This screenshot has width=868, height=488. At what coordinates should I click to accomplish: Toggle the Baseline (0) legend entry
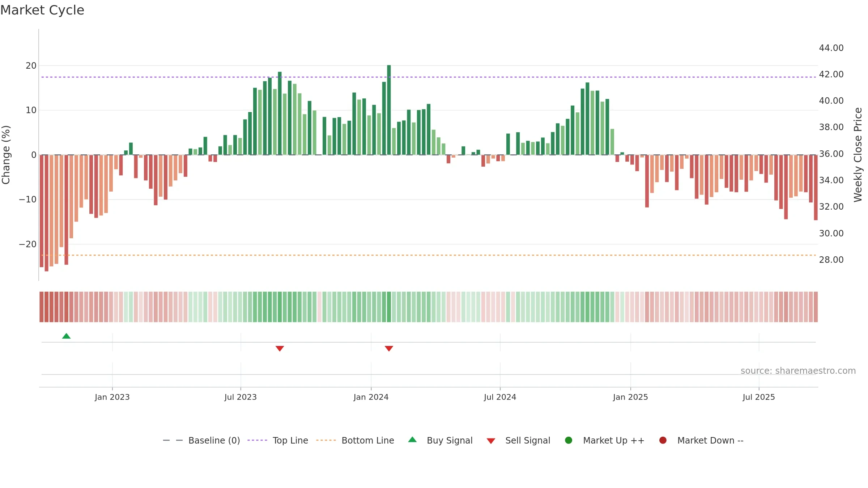coord(201,440)
